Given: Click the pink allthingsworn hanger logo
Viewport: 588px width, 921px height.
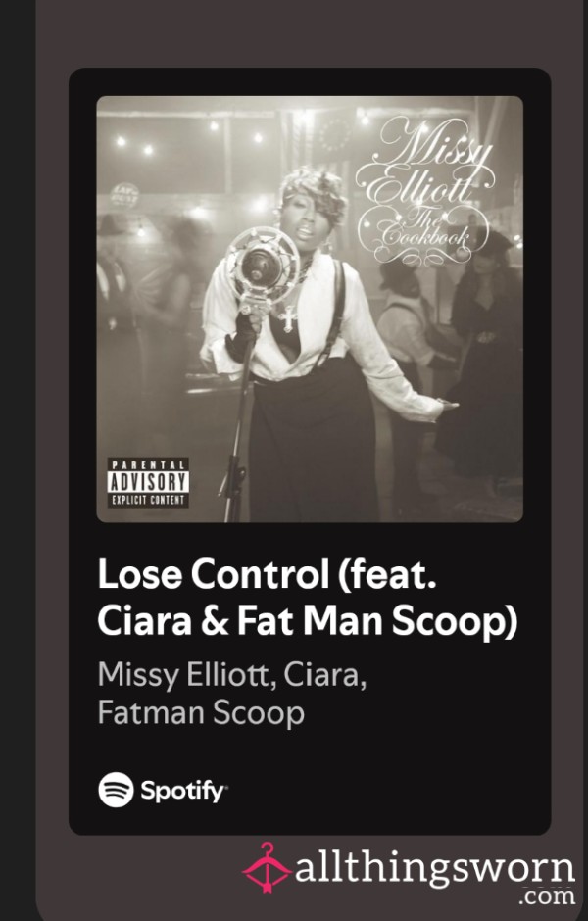Looking at the screenshot, I should pos(268,867).
